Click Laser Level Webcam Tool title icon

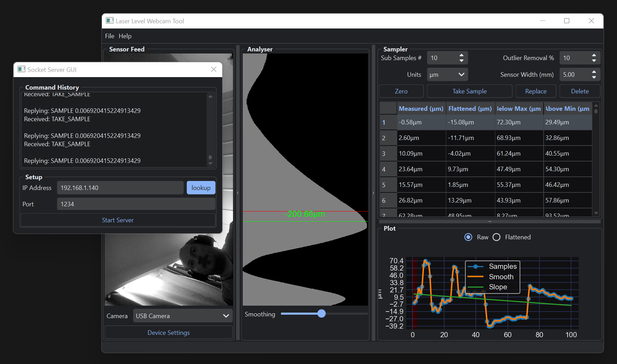click(x=110, y=21)
